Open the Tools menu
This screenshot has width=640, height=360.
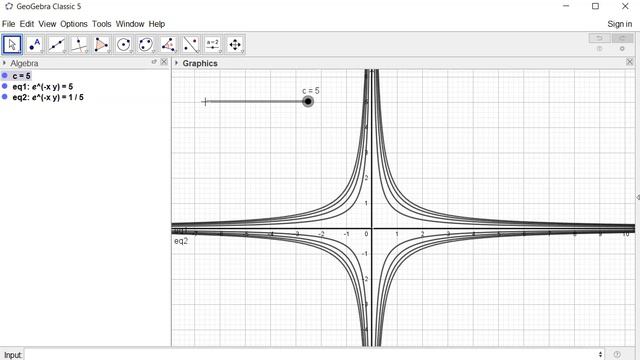(102, 24)
